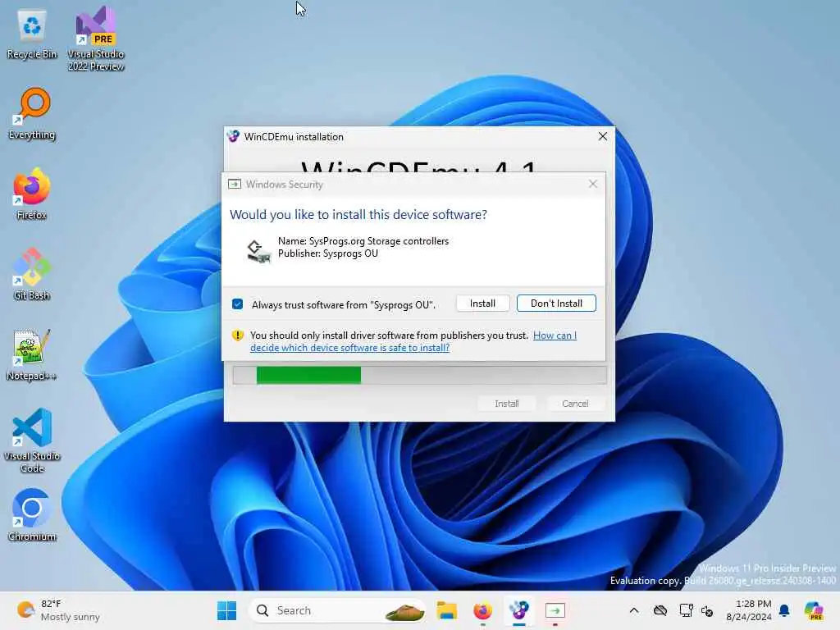840x630 pixels.
Task: Click Cancel in the WinCDEmu installation window
Action: pos(575,404)
